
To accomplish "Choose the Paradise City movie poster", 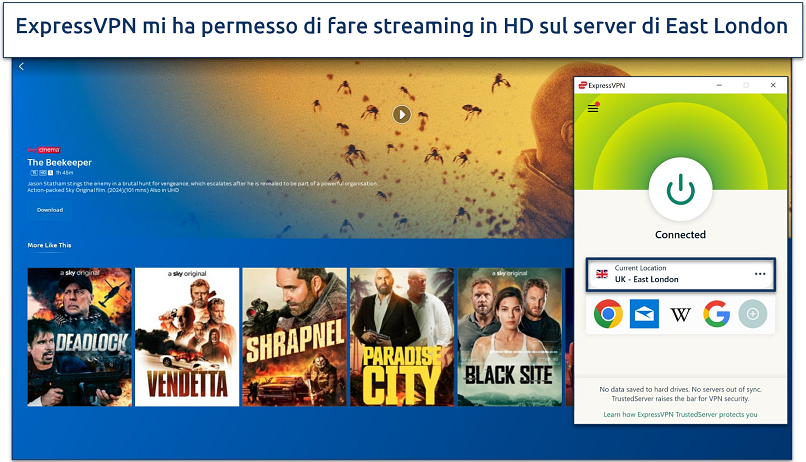I will [x=402, y=337].
